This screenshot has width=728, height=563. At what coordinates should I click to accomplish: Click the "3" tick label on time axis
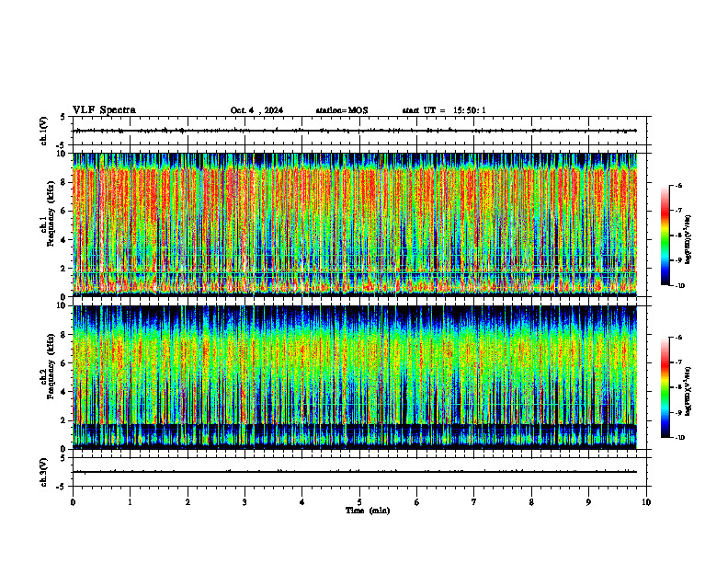click(245, 502)
